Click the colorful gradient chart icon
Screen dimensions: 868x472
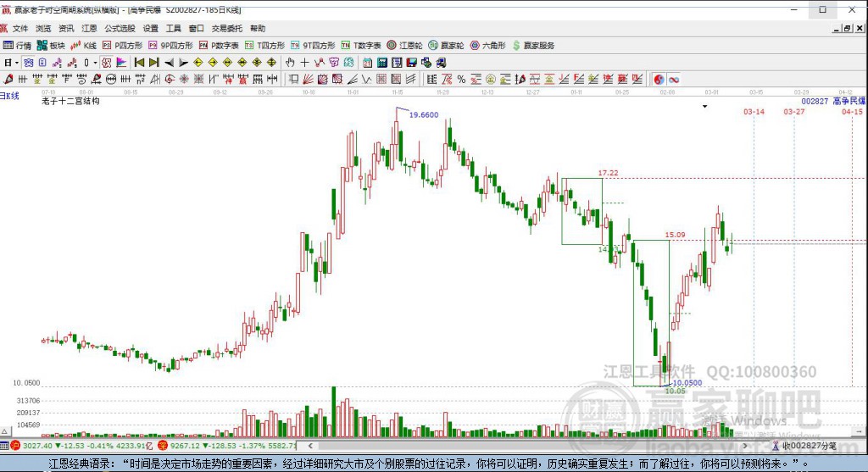(121, 63)
